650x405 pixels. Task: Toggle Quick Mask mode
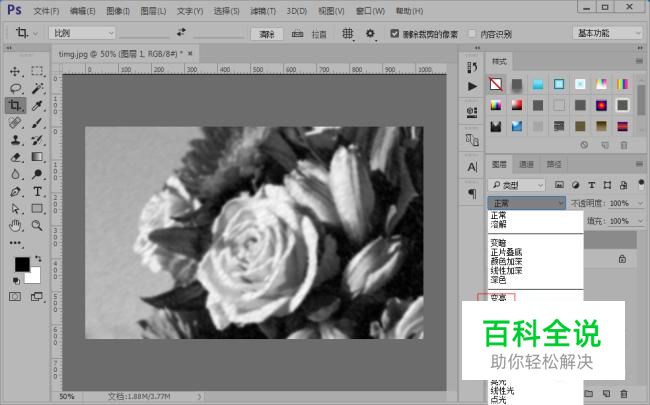pos(15,296)
